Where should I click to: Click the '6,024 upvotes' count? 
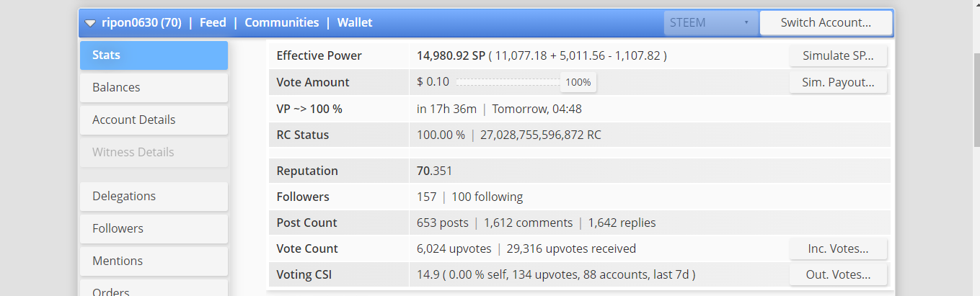tap(454, 248)
